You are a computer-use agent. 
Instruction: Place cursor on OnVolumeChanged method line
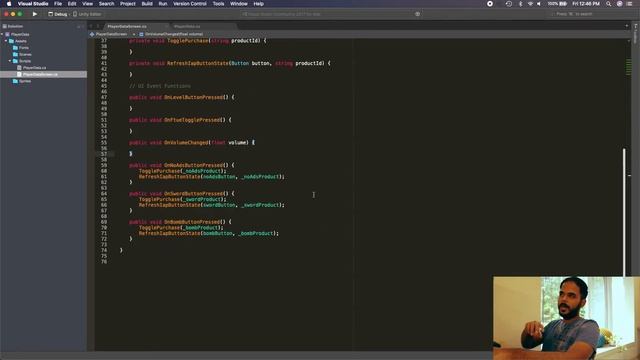[192, 142]
